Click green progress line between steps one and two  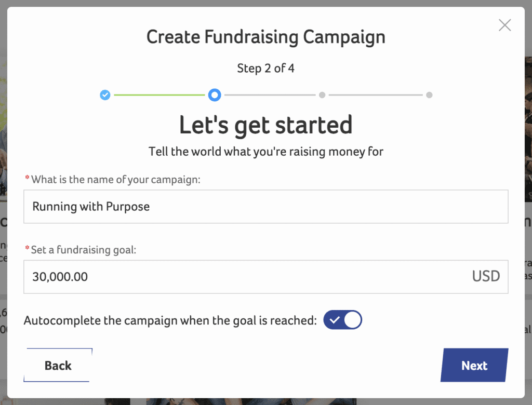click(159, 95)
